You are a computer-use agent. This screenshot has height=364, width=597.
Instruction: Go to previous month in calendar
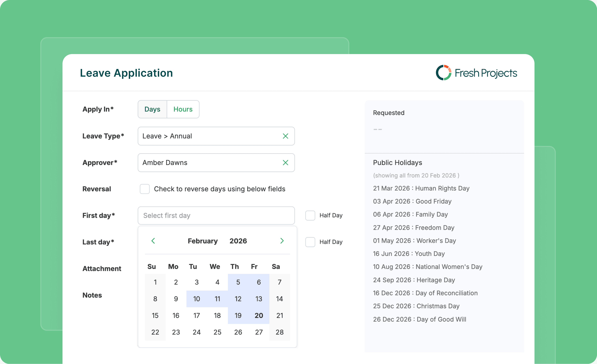[x=153, y=241]
